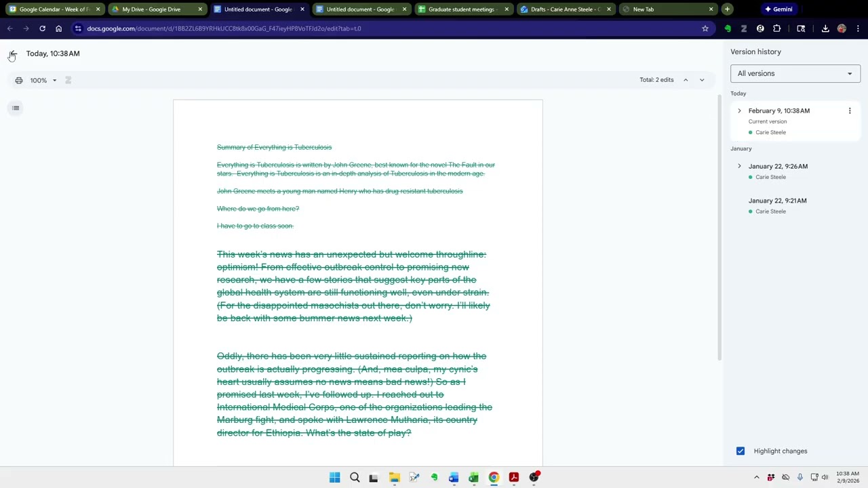Go to previous edit arrow
This screenshot has width=868, height=488.
686,80
